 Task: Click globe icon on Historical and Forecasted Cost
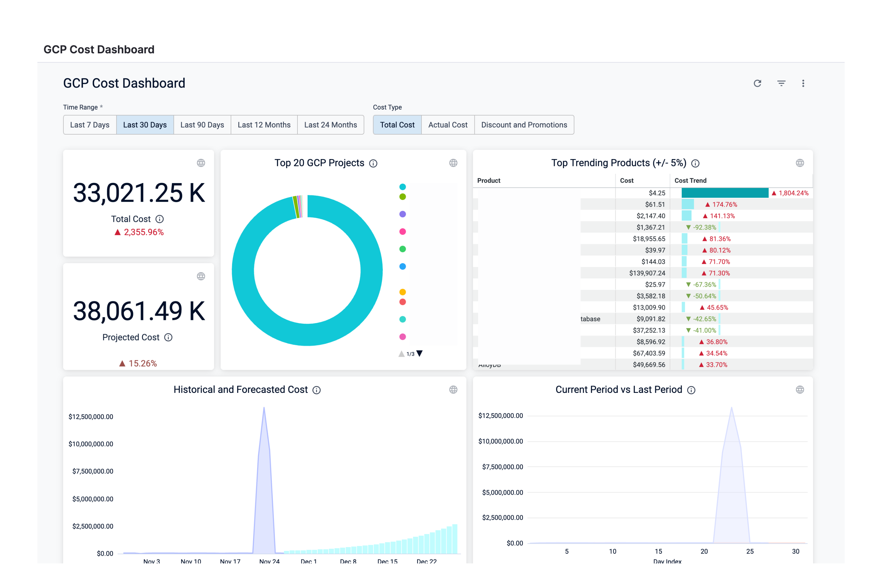pyautogui.click(x=453, y=390)
